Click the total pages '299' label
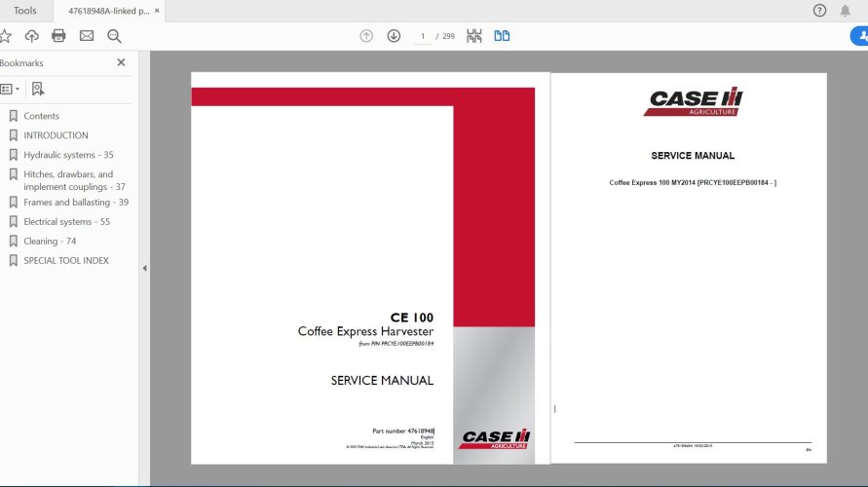Screen dimensions: 868x487 (448, 37)
